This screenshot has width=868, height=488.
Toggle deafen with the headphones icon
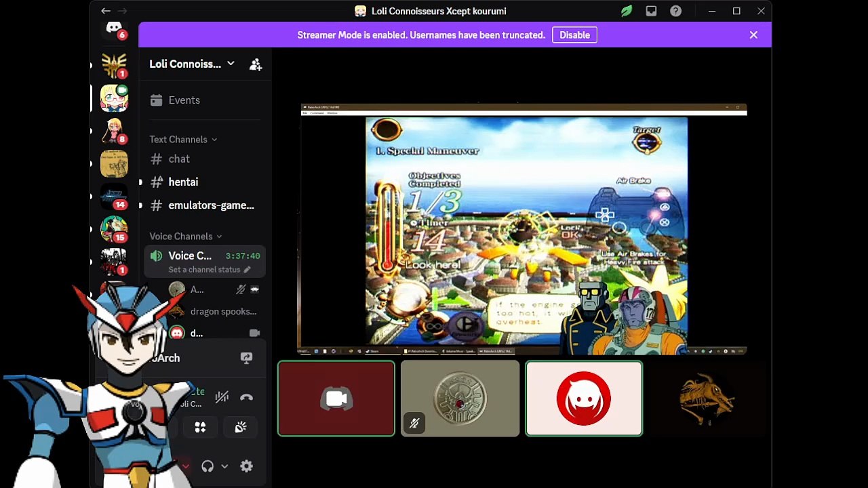click(x=208, y=466)
